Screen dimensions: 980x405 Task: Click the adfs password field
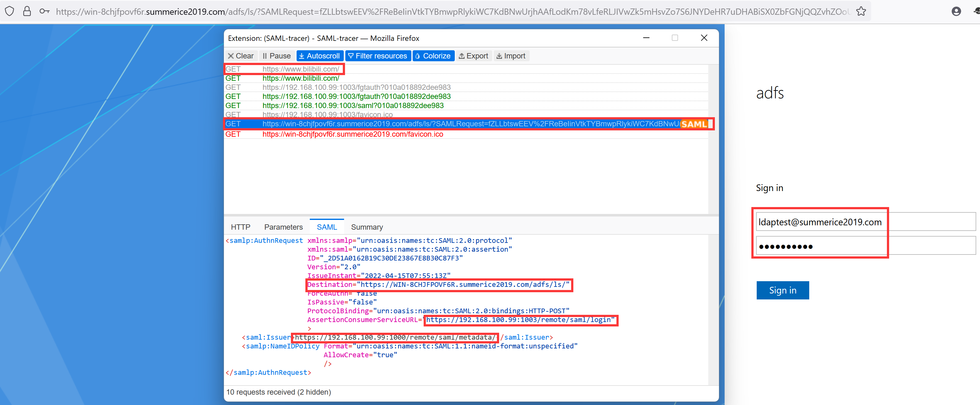[x=866, y=246]
